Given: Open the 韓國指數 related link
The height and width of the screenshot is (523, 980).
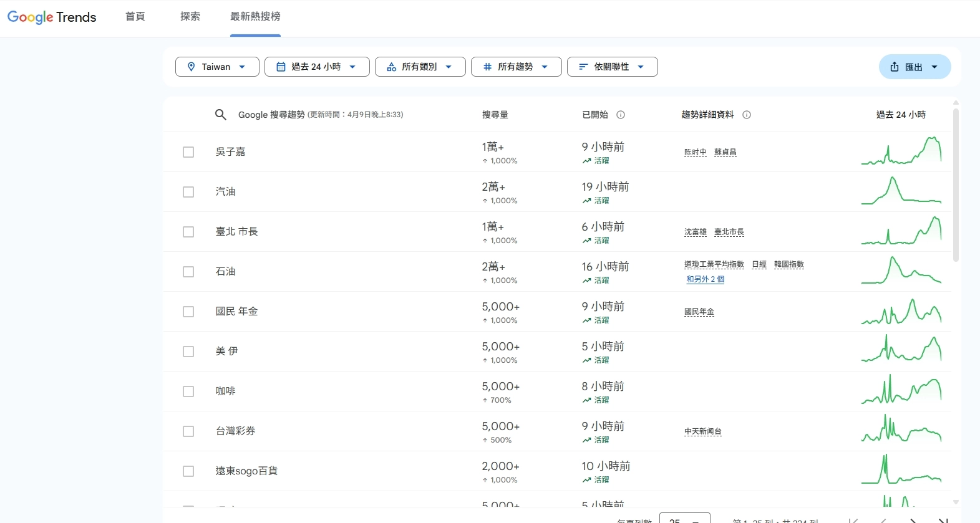Looking at the screenshot, I should [x=789, y=264].
